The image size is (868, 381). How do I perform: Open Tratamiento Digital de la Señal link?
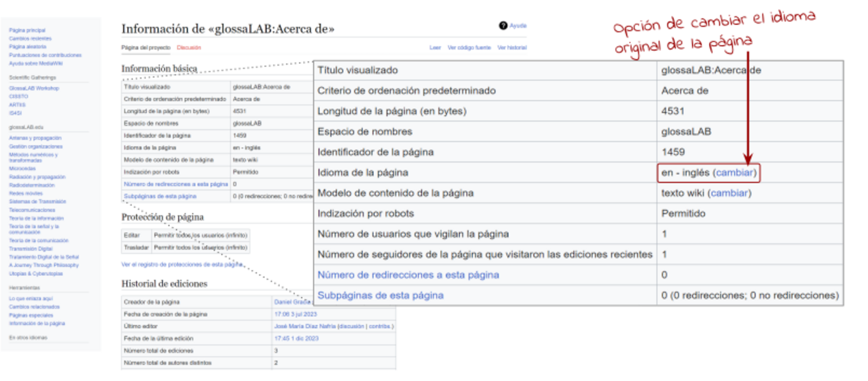pos(44,257)
